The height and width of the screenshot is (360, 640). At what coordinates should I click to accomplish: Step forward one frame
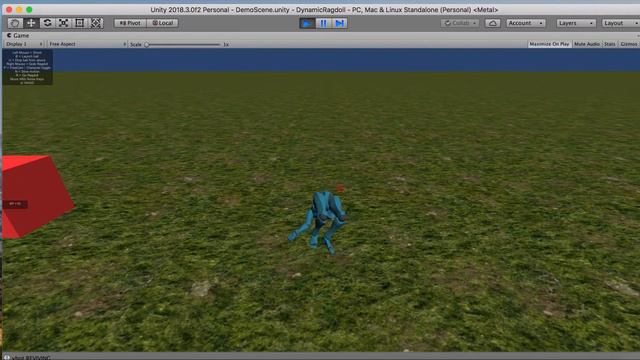tap(339, 23)
